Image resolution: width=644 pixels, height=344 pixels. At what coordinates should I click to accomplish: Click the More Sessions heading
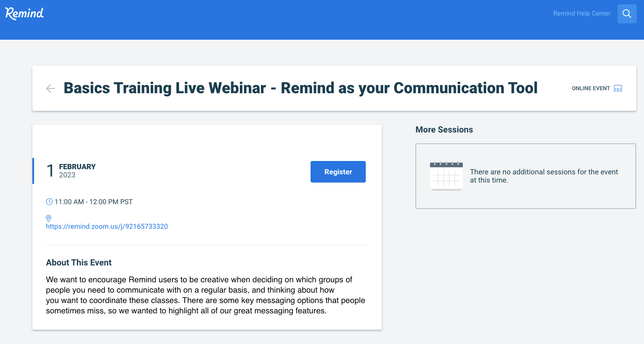tap(444, 129)
